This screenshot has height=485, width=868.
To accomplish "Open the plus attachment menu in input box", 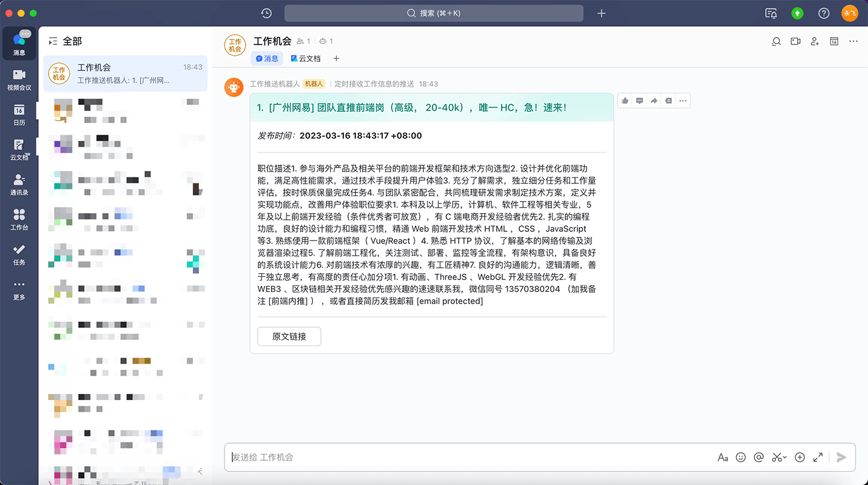I will pyautogui.click(x=799, y=458).
